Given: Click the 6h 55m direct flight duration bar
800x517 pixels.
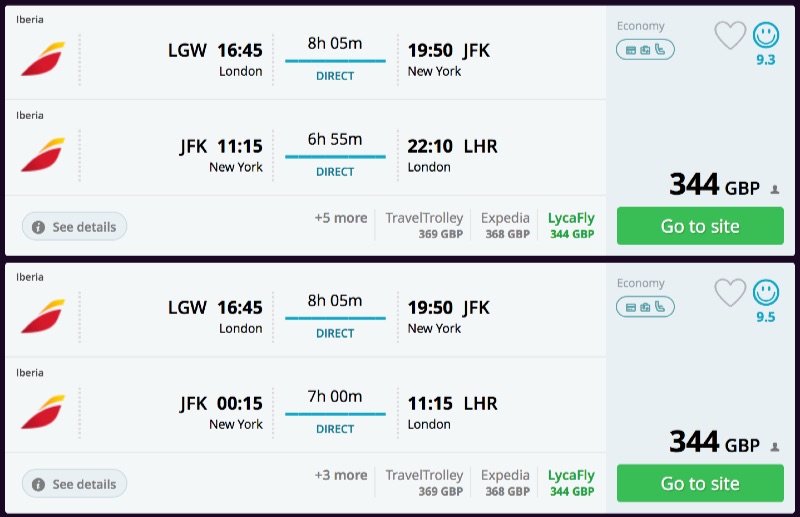Looking at the screenshot, I should coord(335,155).
